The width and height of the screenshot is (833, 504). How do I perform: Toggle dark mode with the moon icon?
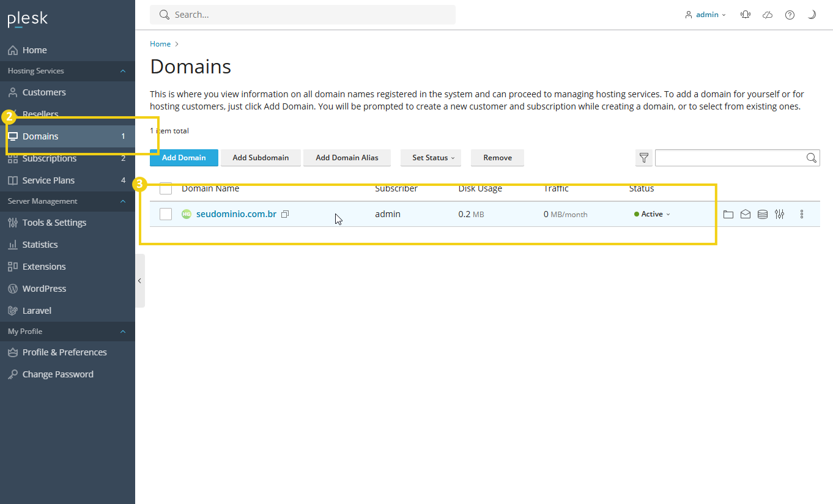(812, 15)
